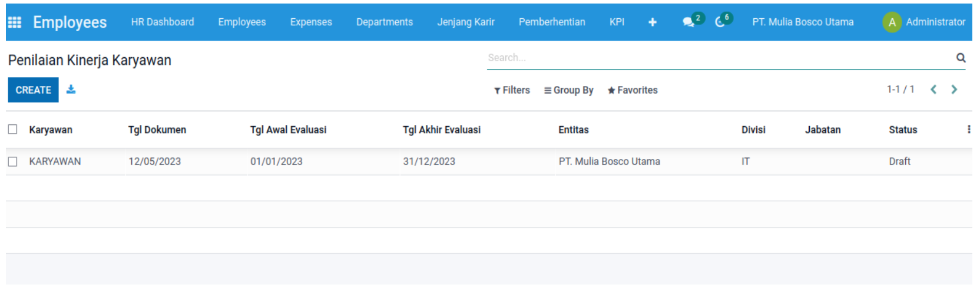Expand the Group By dropdown
The width and height of the screenshot is (980, 291).
click(568, 90)
